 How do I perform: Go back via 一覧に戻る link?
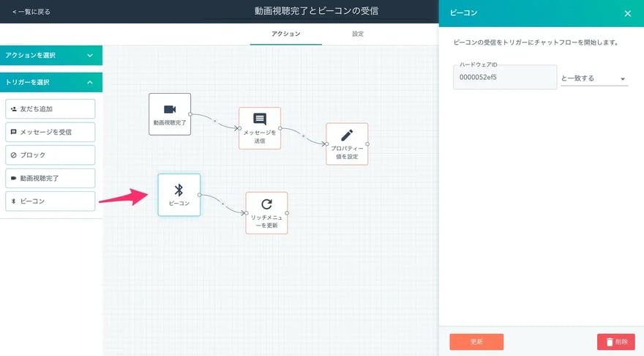tap(31, 12)
